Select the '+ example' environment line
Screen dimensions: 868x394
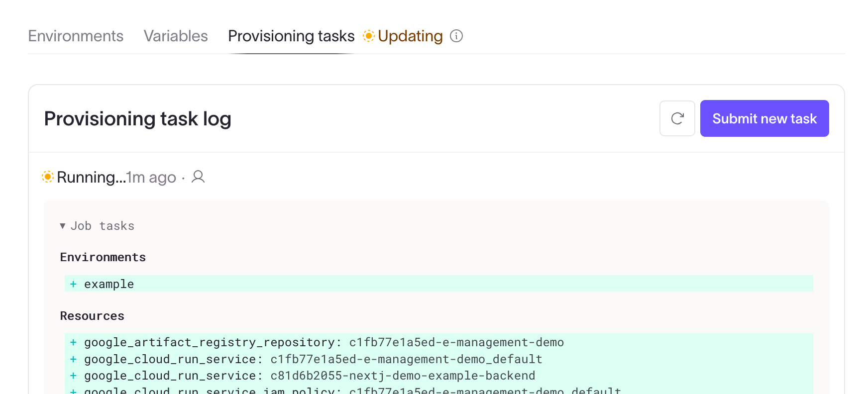pyautogui.click(x=439, y=284)
